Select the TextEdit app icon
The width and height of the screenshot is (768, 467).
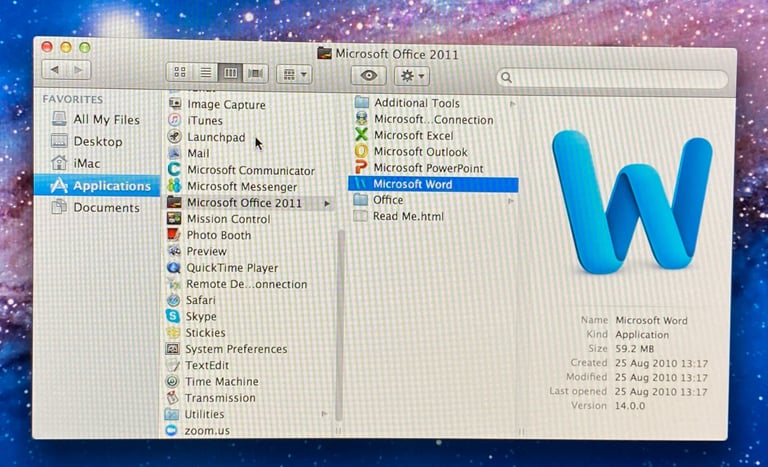click(172, 365)
